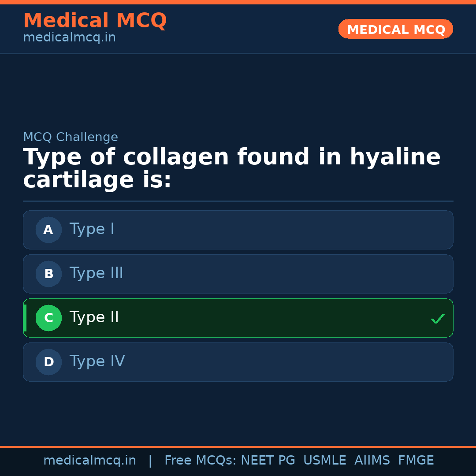The height and width of the screenshot is (476, 476).
Task: Click the FMGE footer text
Action: [x=416, y=461]
